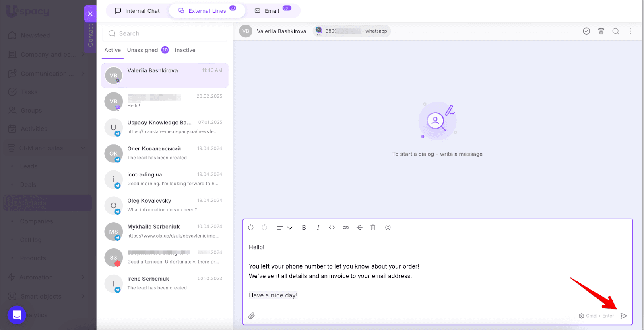644x330 pixels.
Task: Open send shortcut settings gear
Action: pyautogui.click(x=581, y=316)
